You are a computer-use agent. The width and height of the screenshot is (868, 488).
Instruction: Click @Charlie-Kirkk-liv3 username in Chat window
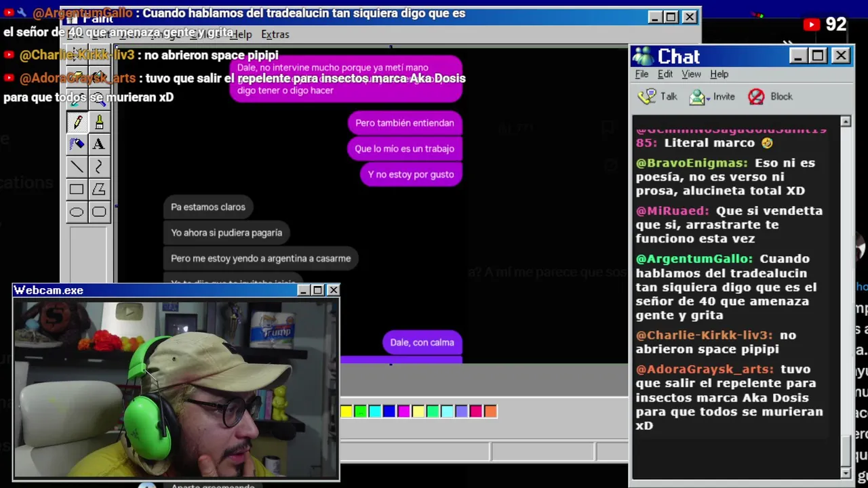pyautogui.click(x=704, y=335)
